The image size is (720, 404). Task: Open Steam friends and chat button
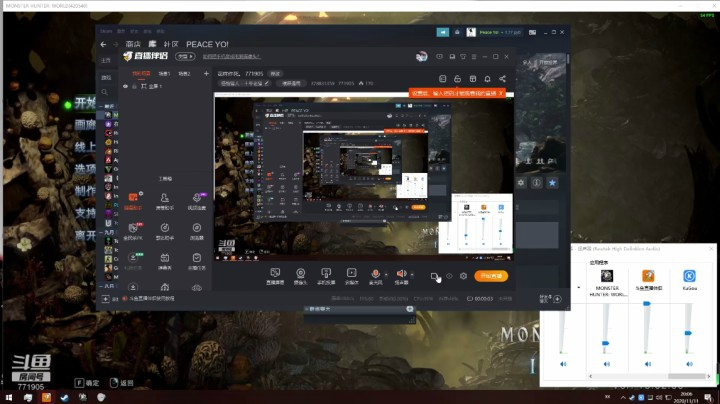click(x=551, y=299)
